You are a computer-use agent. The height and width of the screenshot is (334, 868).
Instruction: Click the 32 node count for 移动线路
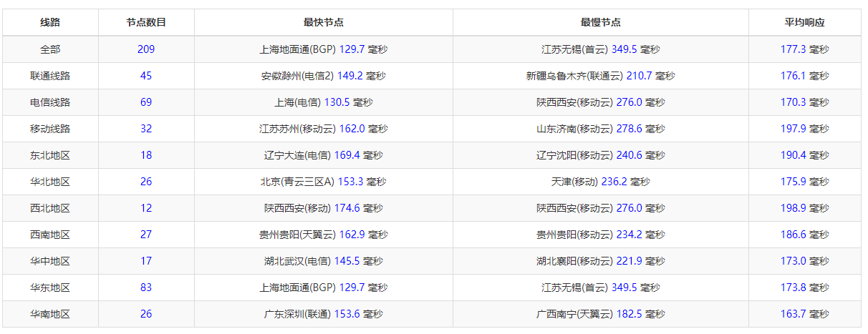[146, 129]
